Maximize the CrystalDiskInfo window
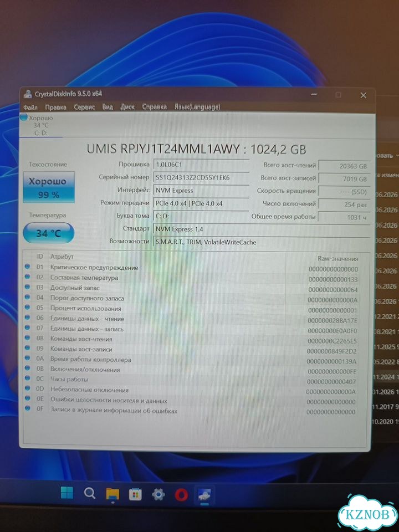The height and width of the screenshot is (532, 399). 338,95
